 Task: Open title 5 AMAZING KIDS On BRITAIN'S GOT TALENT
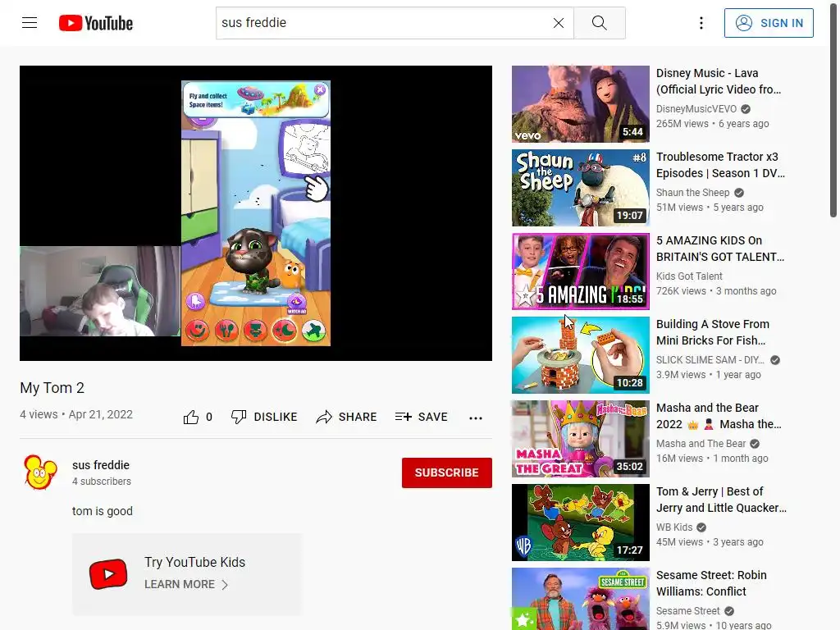tap(720, 249)
